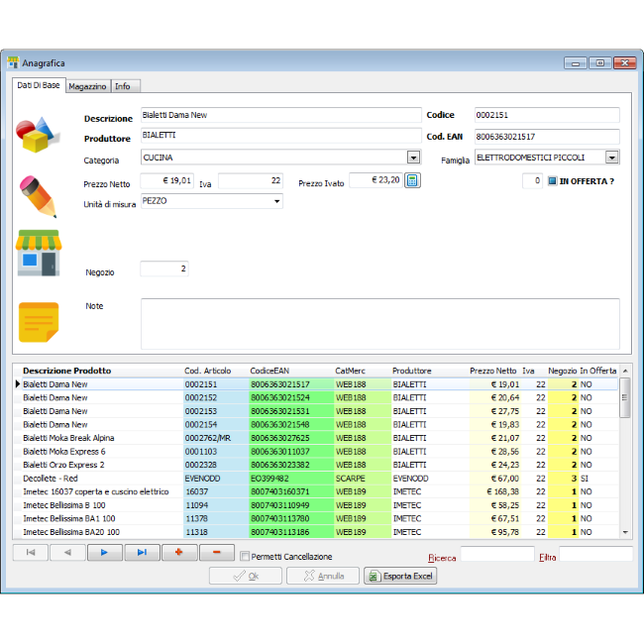The image size is (644, 644).
Task: Click the table vertical scrollbar thumb
Action: pyautogui.click(x=625, y=397)
